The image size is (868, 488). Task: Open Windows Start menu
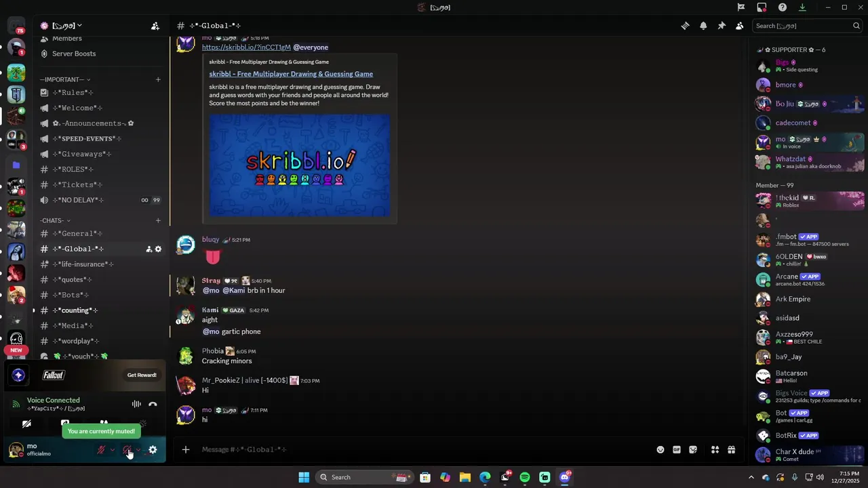click(x=304, y=477)
